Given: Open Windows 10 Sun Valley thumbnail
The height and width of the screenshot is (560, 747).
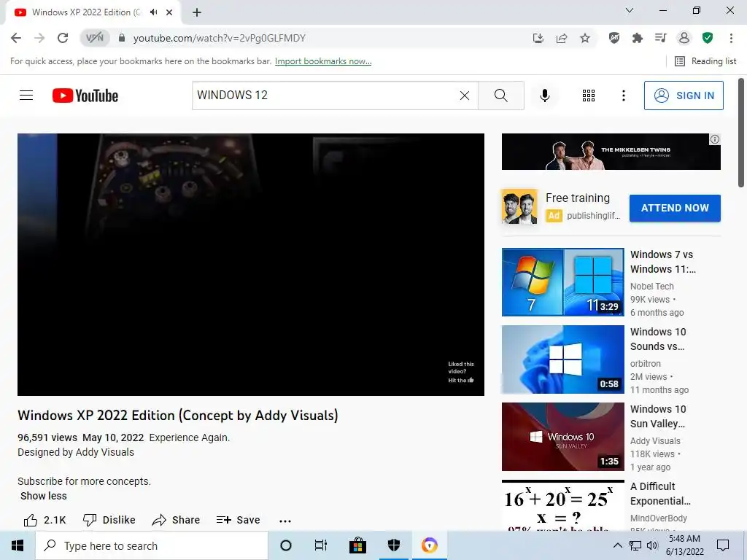Looking at the screenshot, I should pos(562,437).
